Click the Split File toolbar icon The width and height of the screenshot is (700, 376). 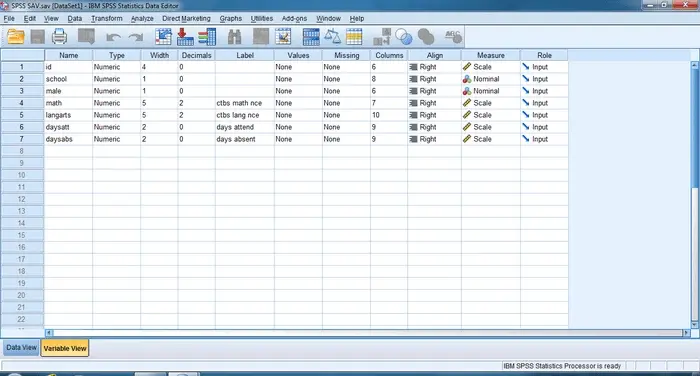(311, 37)
